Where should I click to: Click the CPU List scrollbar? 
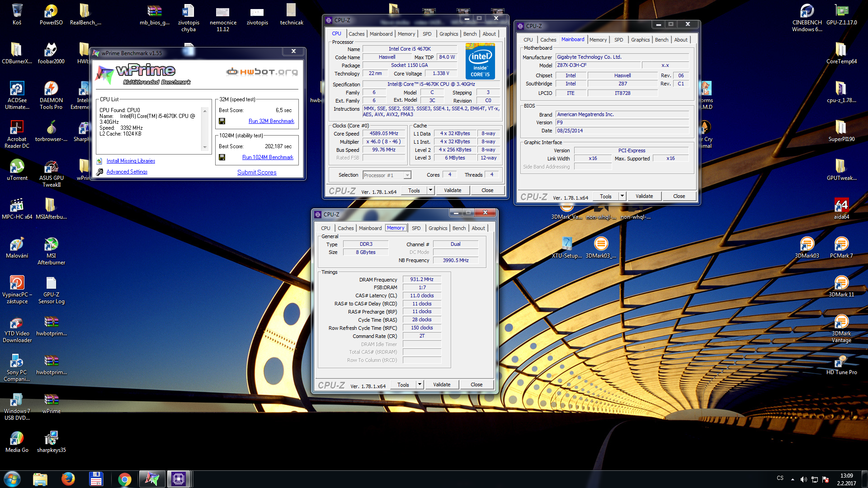[x=205, y=129]
